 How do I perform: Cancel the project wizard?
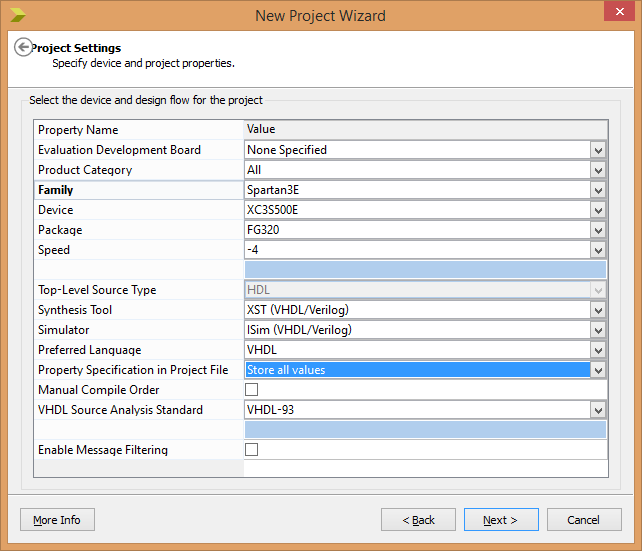point(584,520)
